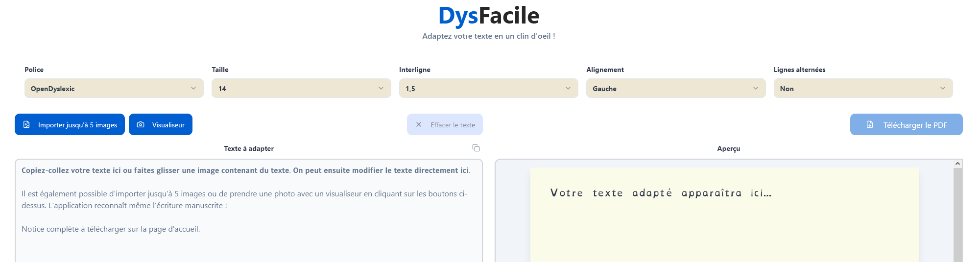Image resolution: width=980 pixels, height=262 pixels.
Task: Click the Texte à adapter heading
Action: click(248, 148)
